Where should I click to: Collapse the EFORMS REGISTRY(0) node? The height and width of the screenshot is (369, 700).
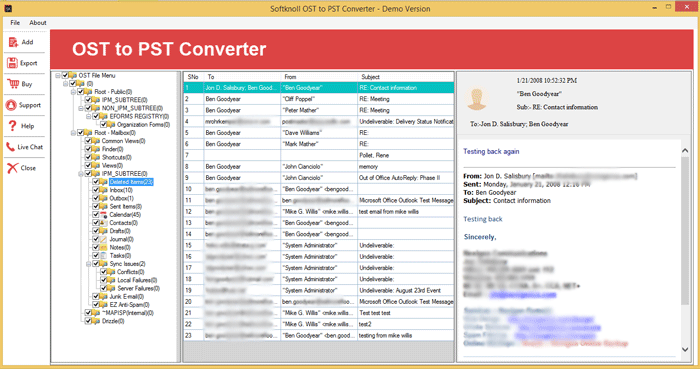click(x=88, y=116)
